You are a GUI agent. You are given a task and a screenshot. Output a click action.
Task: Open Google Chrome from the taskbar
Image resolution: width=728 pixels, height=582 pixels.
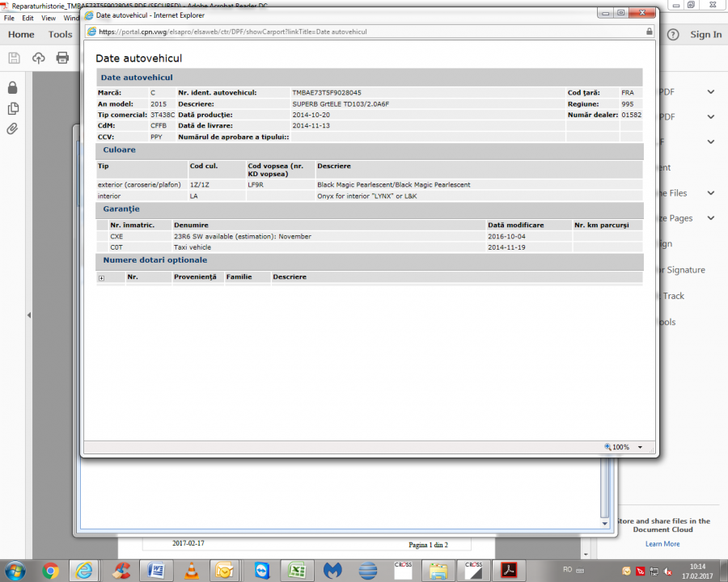(50, 570)
